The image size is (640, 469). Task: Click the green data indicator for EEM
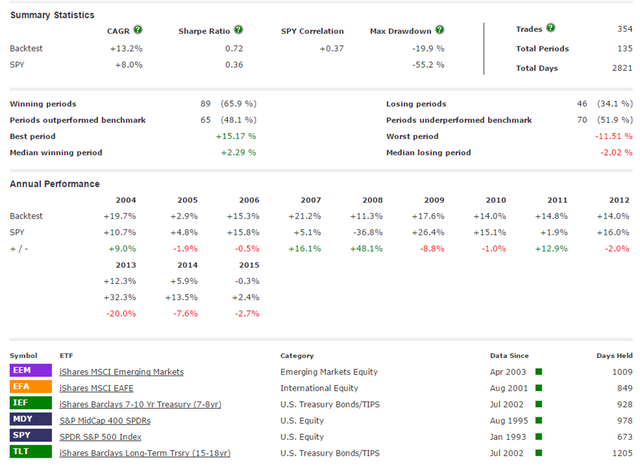[x=539, y=371]
